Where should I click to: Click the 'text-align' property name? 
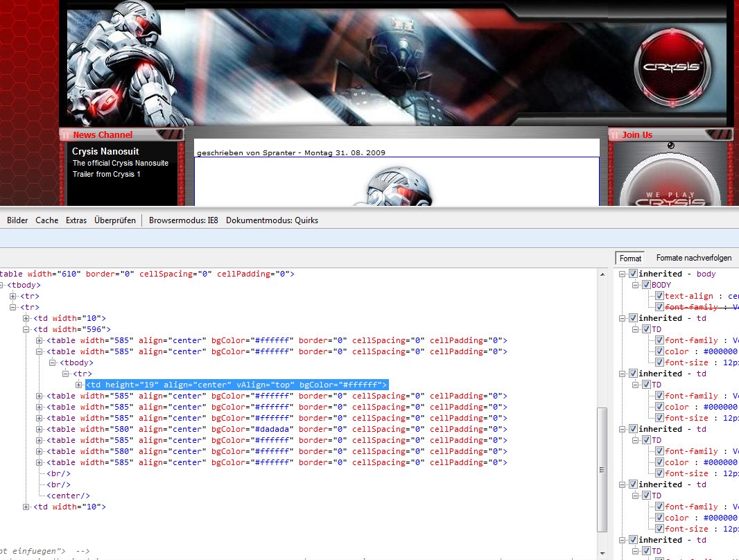689,296
